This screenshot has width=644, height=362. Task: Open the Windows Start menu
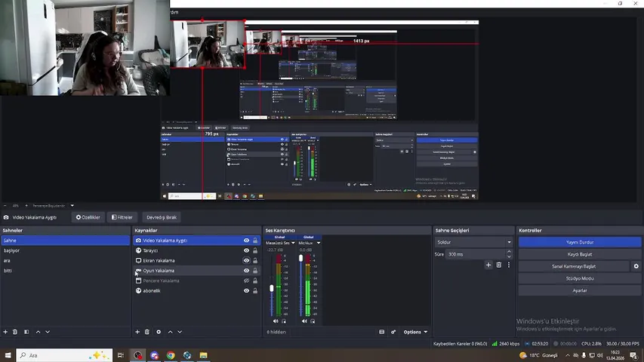point(8,355)
